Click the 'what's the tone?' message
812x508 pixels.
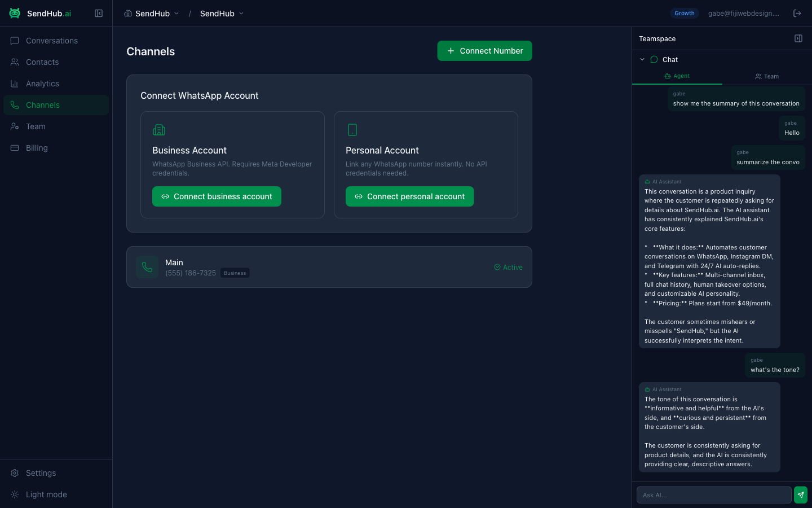(775, 365)
